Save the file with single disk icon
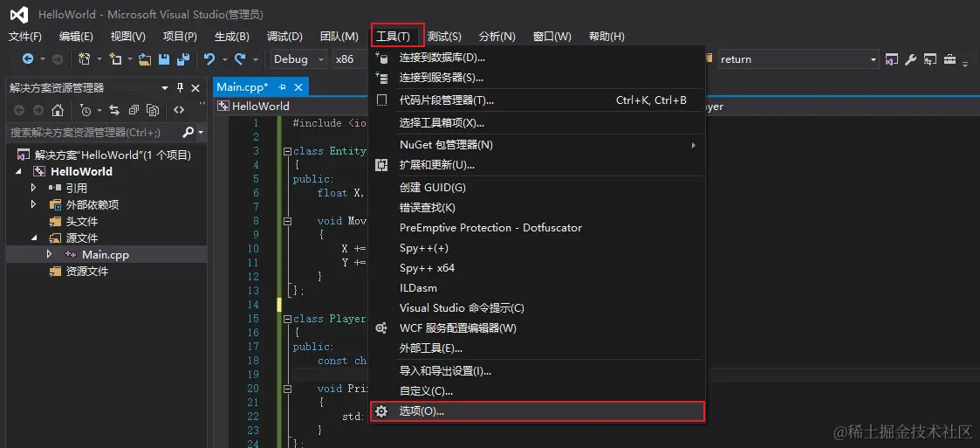Screen dimensions: 980x448 coord(164,59)
